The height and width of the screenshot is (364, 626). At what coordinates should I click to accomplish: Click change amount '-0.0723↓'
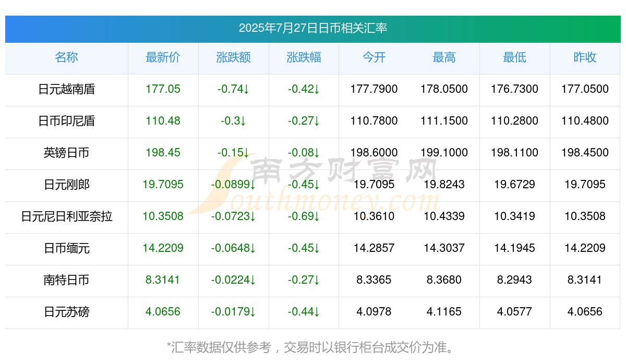pyautogui.click(x=234, y=216)
